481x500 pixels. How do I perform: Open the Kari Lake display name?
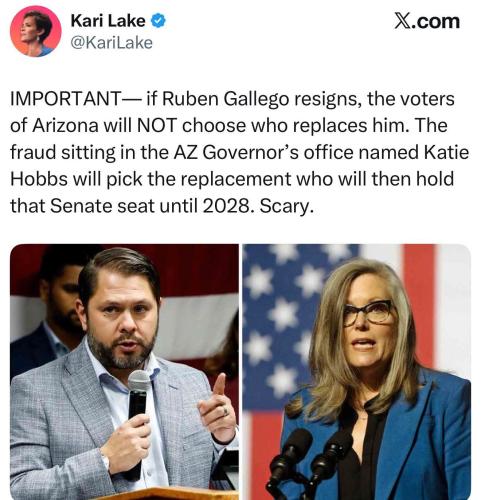[108, 21]
